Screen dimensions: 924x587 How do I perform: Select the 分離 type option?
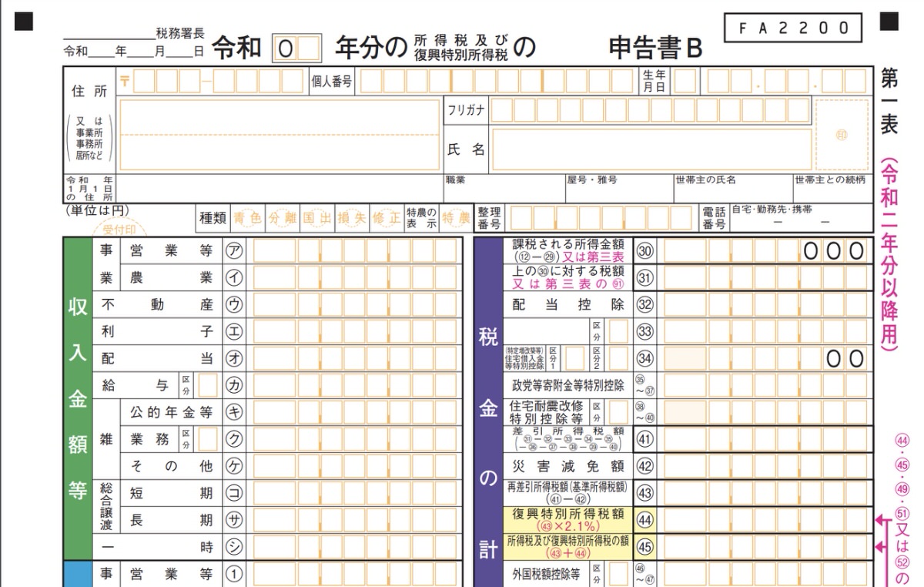click(282, 218)
